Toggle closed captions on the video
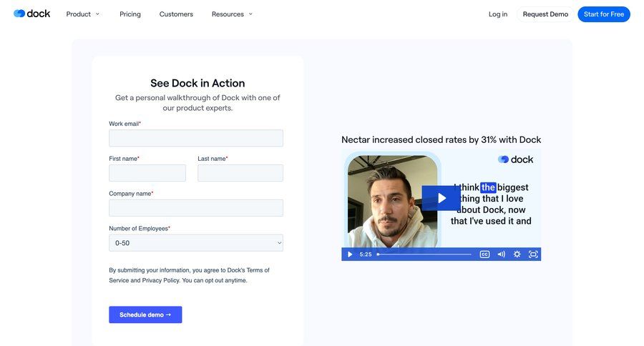 point(484,254)
